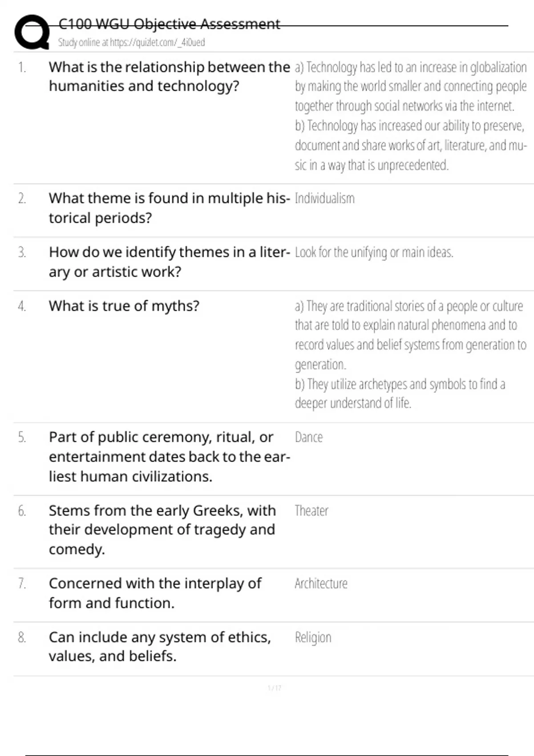This screenshot has height=756, width=534.
Task: Click the answer 'Individualism'
Action: tap(325, 198)
